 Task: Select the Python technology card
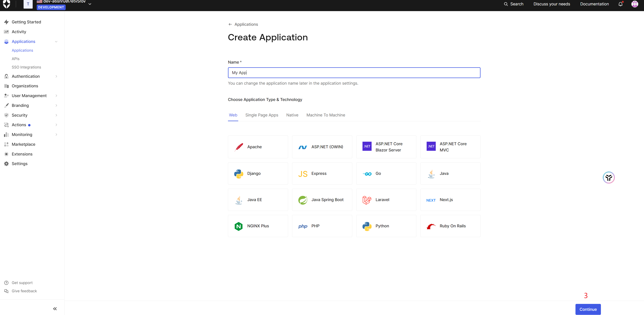click(386, 226)
